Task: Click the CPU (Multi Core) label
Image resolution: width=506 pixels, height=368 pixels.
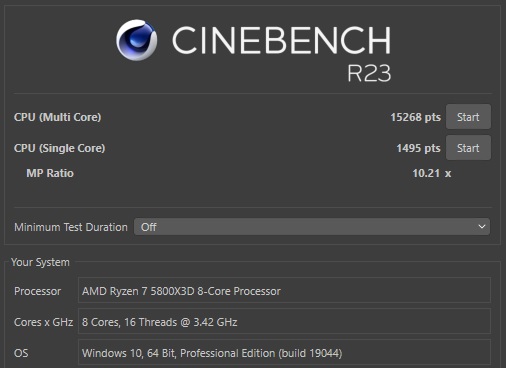Action: [x=57, y=117]
